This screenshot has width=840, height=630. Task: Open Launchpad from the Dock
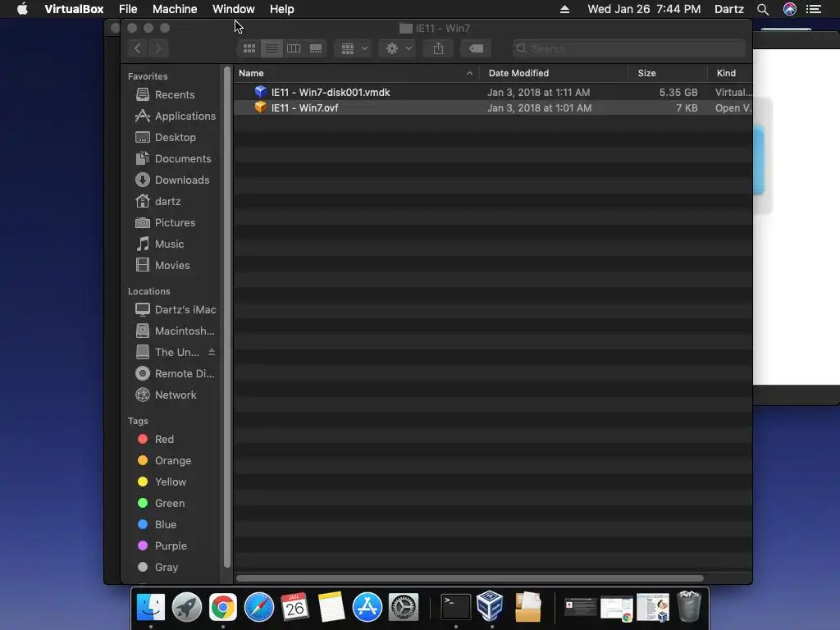187,607
